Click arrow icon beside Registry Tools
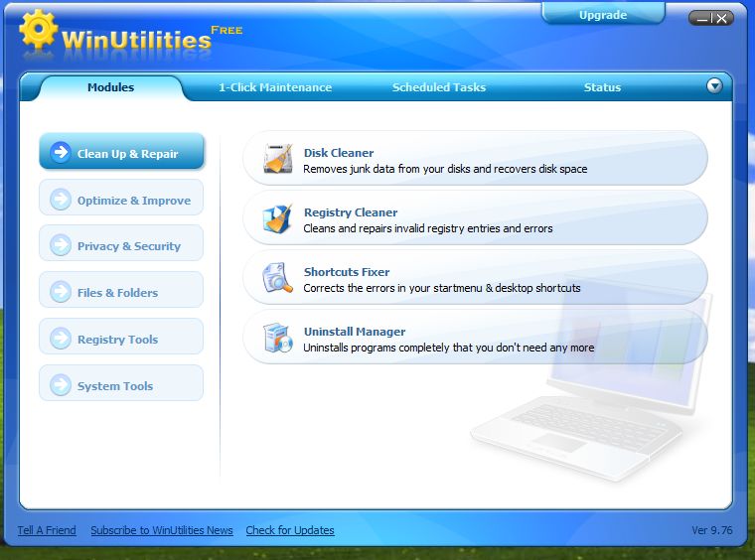 (61, 339)
